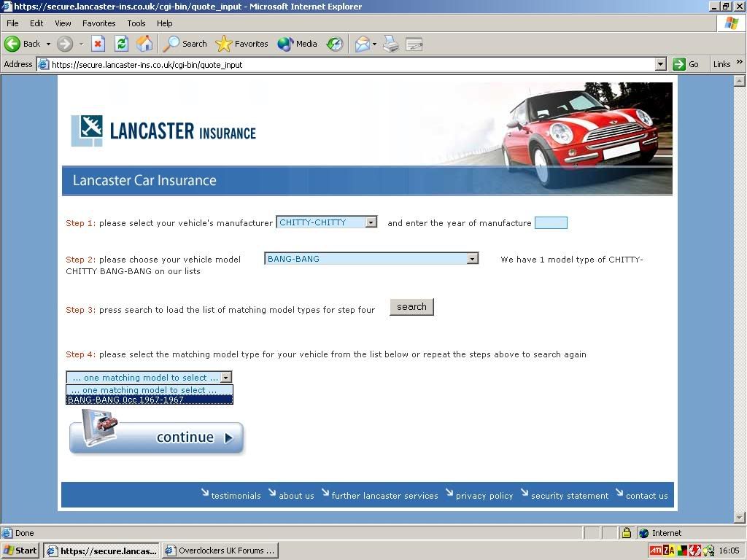
Task: Click the year of manufacture input field
Action: [551, 222]
